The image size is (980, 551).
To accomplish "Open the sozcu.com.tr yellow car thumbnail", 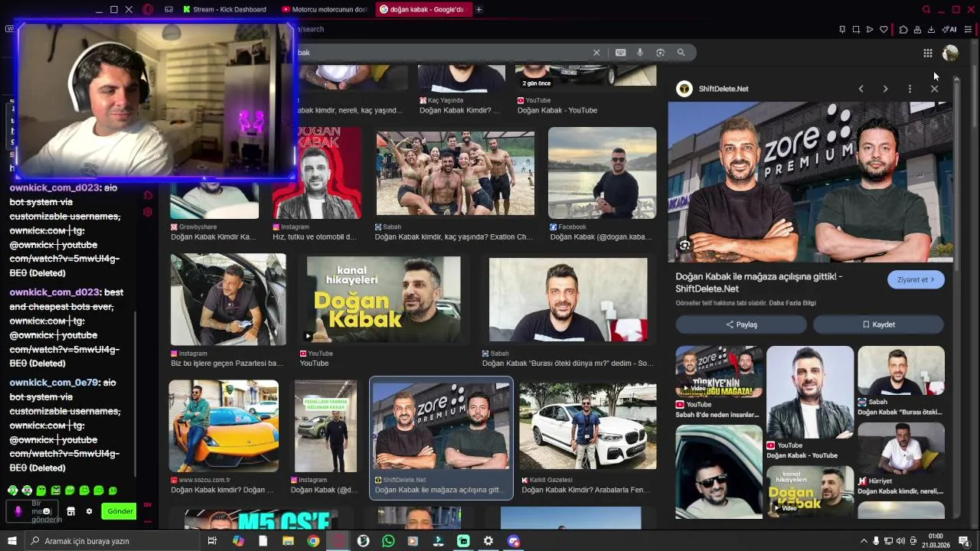I will click(x=224, y=426).
